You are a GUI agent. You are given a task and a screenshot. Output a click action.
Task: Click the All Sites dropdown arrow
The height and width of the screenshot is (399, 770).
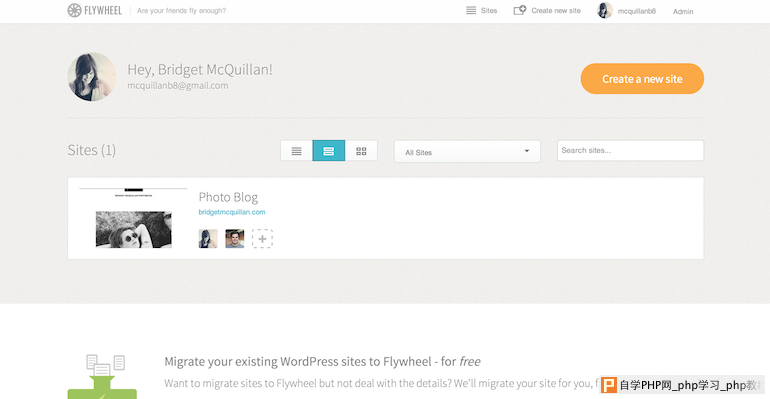pyautogui.click(x=526, y=151)
